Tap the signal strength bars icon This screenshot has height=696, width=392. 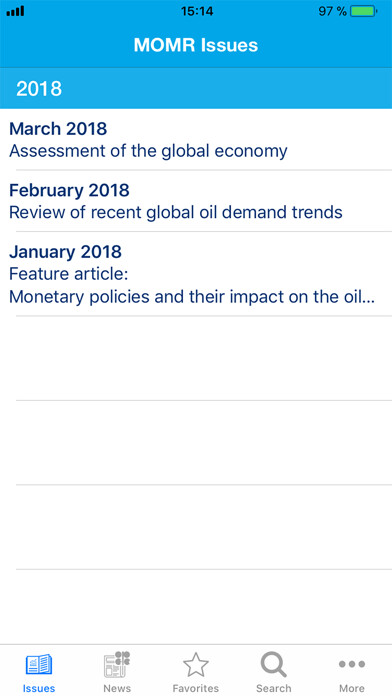pyautogui.click(x=16, y=12)
